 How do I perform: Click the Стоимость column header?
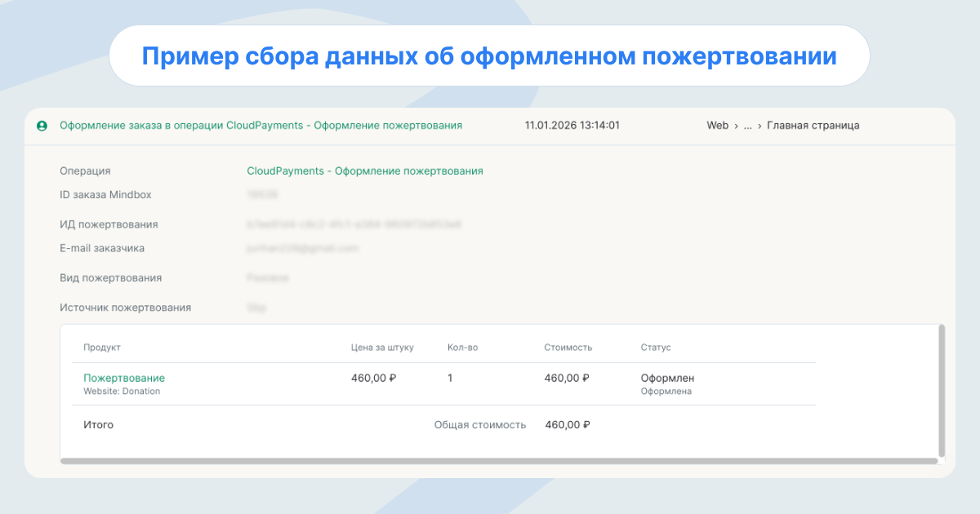point(568,348)
